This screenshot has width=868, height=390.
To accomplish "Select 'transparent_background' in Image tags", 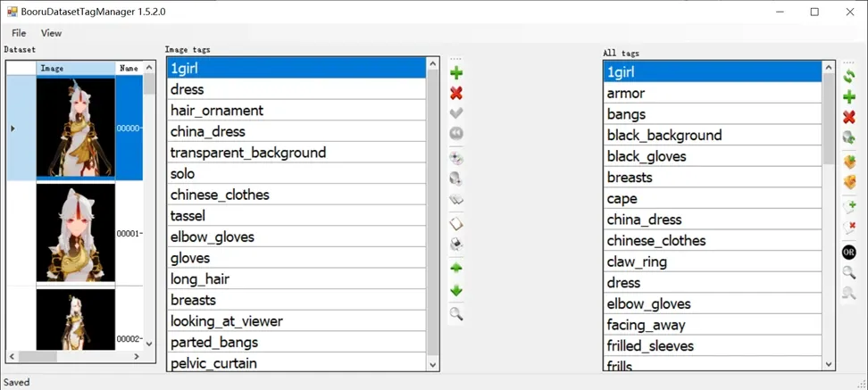I will click(296, 153).
